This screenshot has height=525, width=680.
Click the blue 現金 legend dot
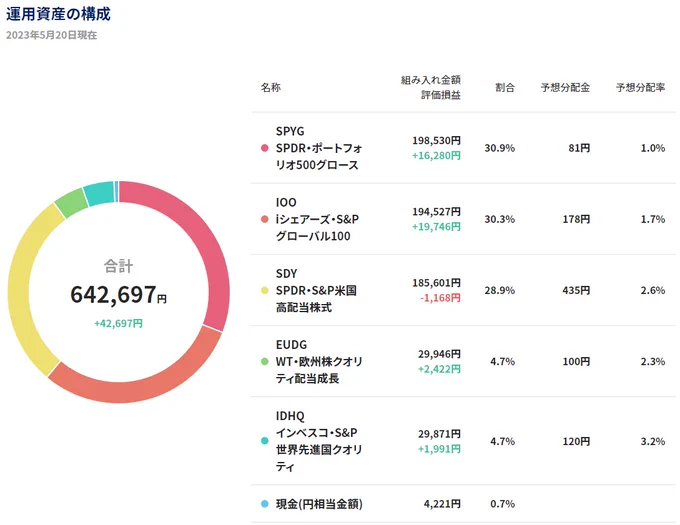pos(265,504)
